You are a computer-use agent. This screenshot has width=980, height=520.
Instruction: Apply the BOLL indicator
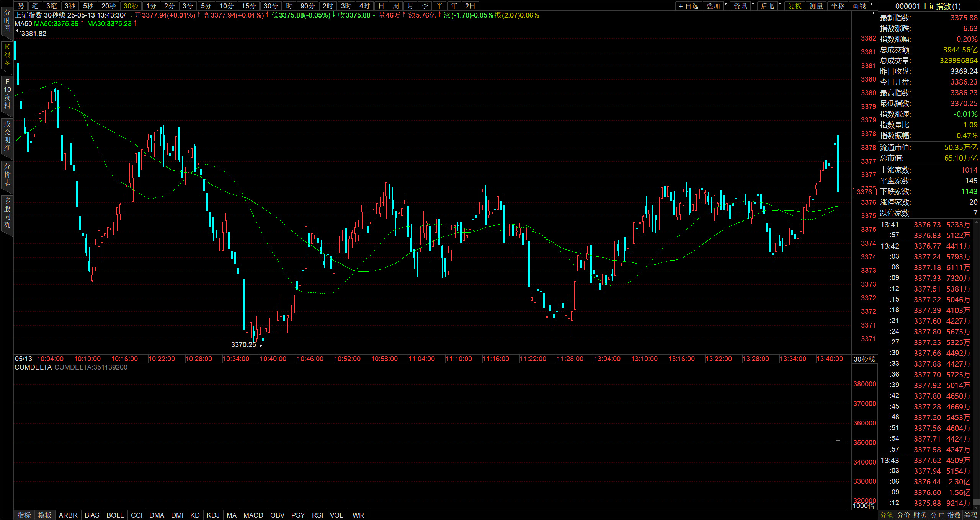(115, 515)
